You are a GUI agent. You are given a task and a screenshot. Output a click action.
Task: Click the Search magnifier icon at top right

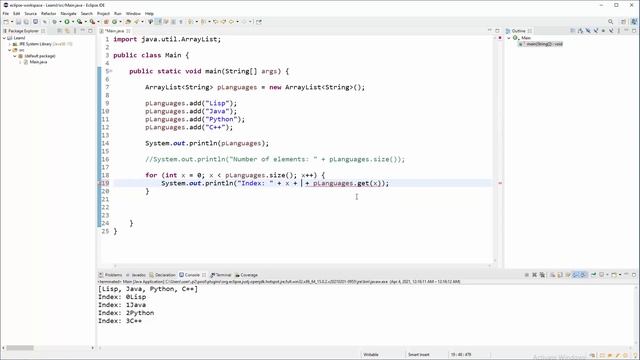pyautogui.click(x=611, y=22)
